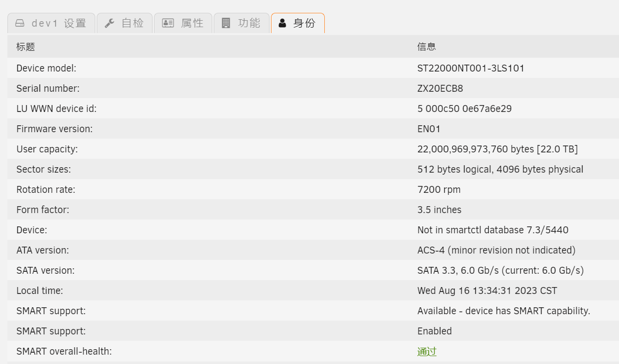Click the Device: row label

32,230
